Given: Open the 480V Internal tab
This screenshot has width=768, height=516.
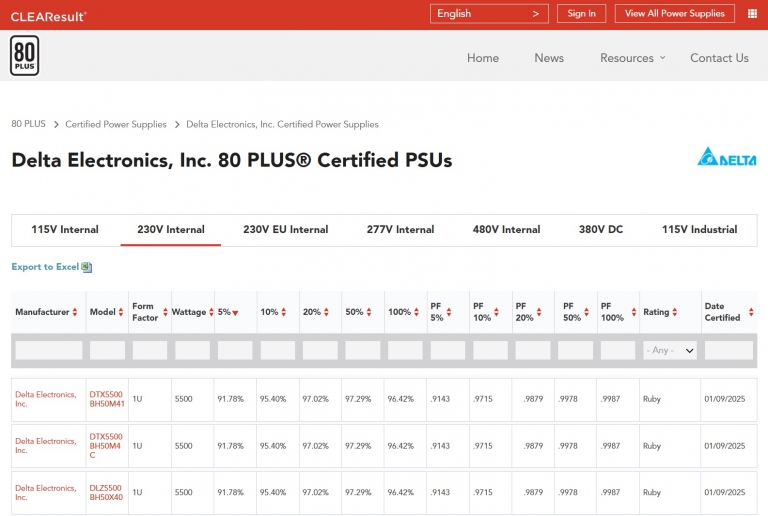Looking at the screenshot, I should [506, 230].
